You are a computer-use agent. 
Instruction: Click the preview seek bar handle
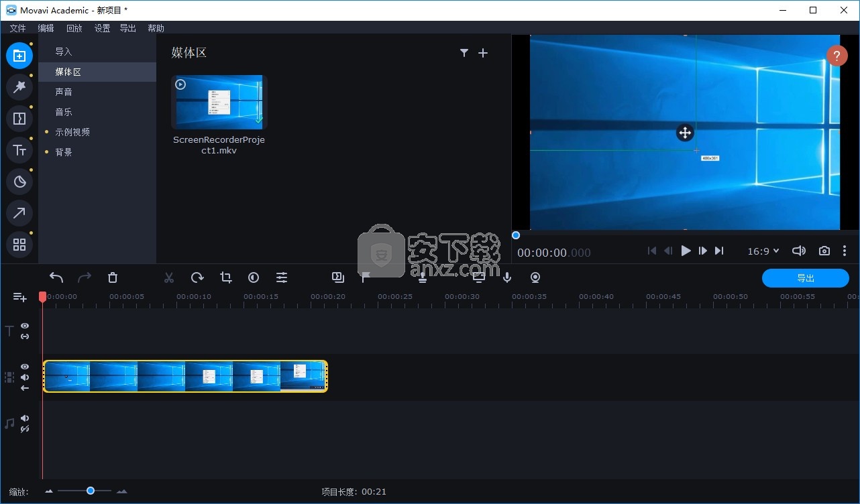click(516, 235)
